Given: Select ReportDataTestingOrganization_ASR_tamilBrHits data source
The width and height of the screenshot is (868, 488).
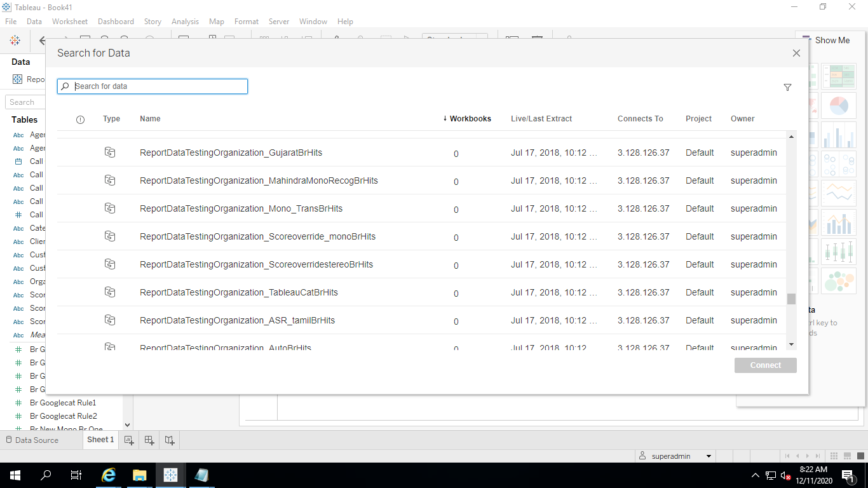Looking at the screenshot, I should [x=238, y=320].
